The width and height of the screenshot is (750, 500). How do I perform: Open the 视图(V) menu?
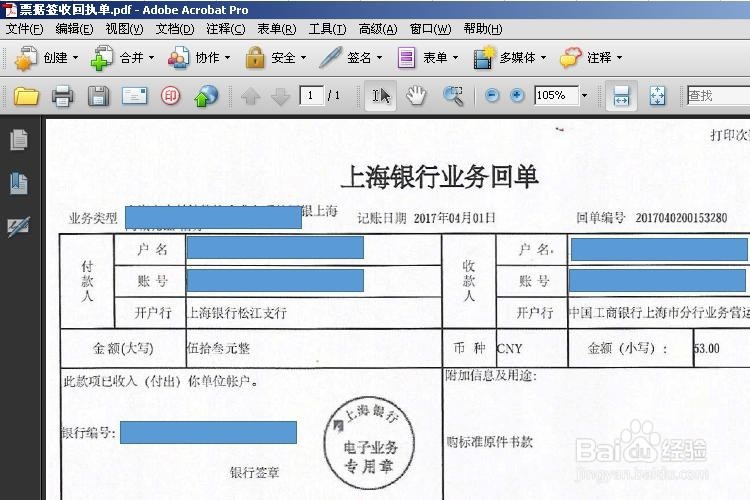(x=124, y=29)
